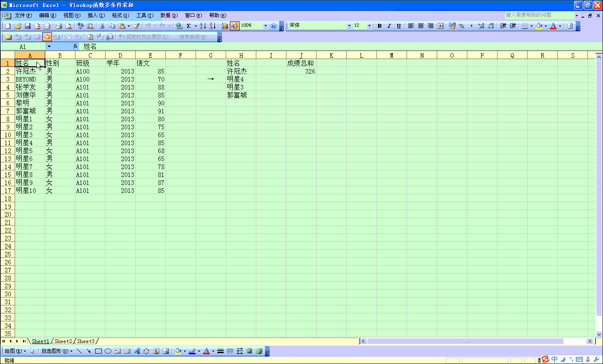
Task: Insert a Hyperlink using the toolbar icon
Action: [179, 26]
